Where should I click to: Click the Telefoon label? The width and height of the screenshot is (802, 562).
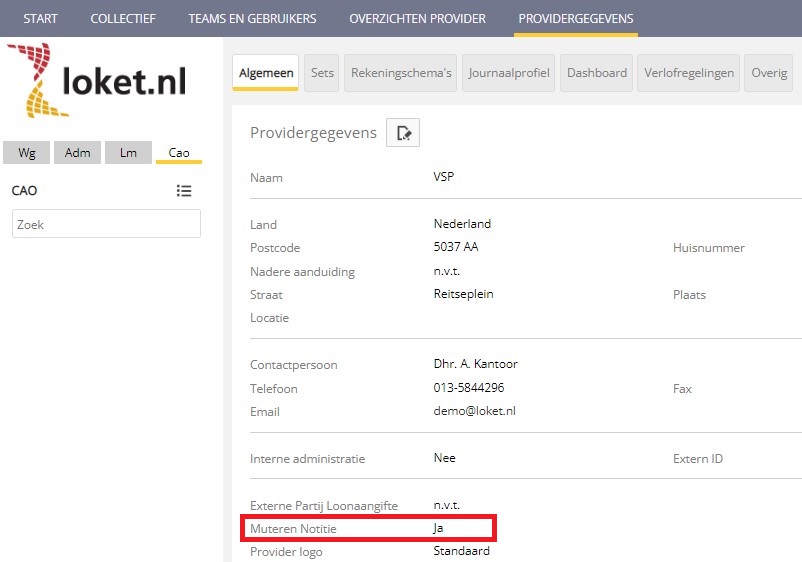[x=274, y=389]
